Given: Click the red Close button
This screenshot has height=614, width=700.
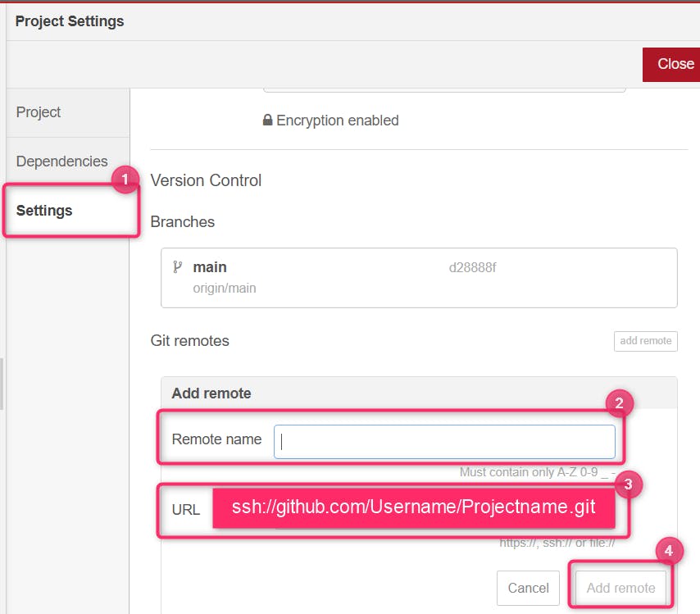Looking at the screenshot, I should [675, 64].
